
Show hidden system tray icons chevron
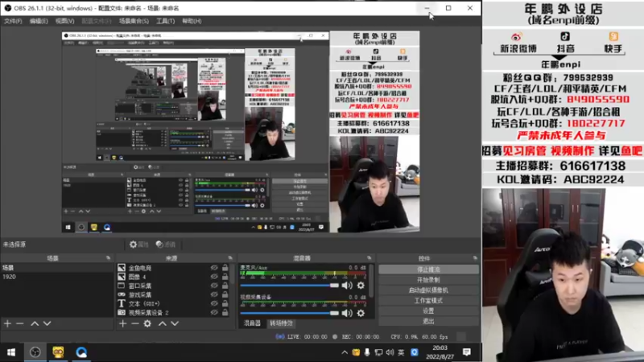pyautogui.click(x=345, y=352)
